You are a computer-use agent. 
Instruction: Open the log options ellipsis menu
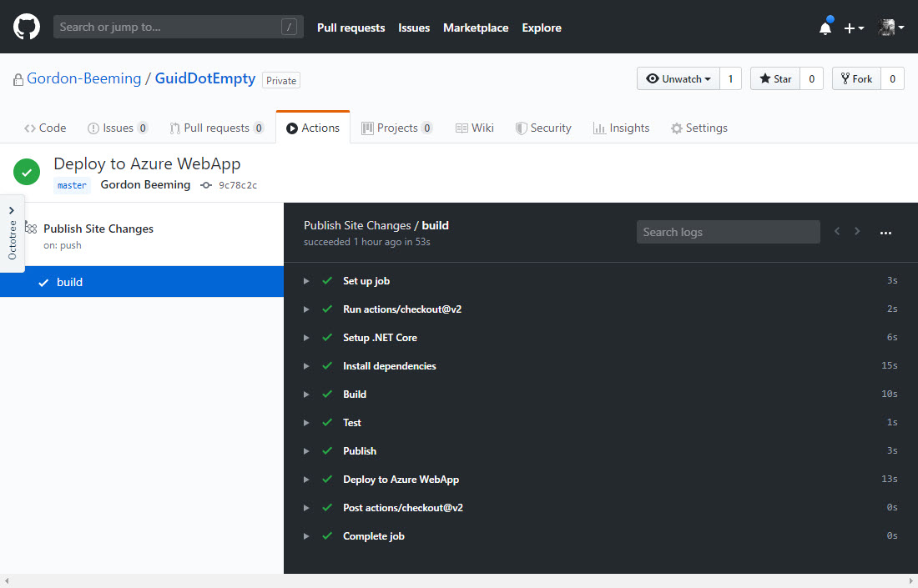click(885, 233)
